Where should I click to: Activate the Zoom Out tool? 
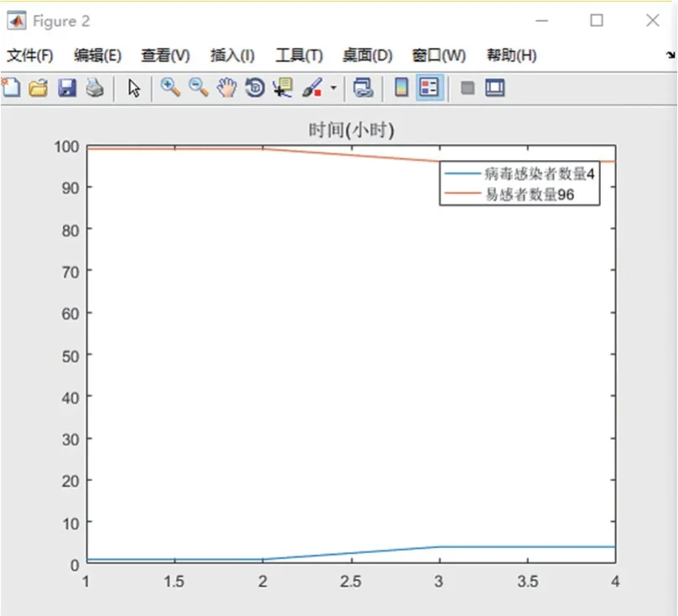[x=199, y=88]
